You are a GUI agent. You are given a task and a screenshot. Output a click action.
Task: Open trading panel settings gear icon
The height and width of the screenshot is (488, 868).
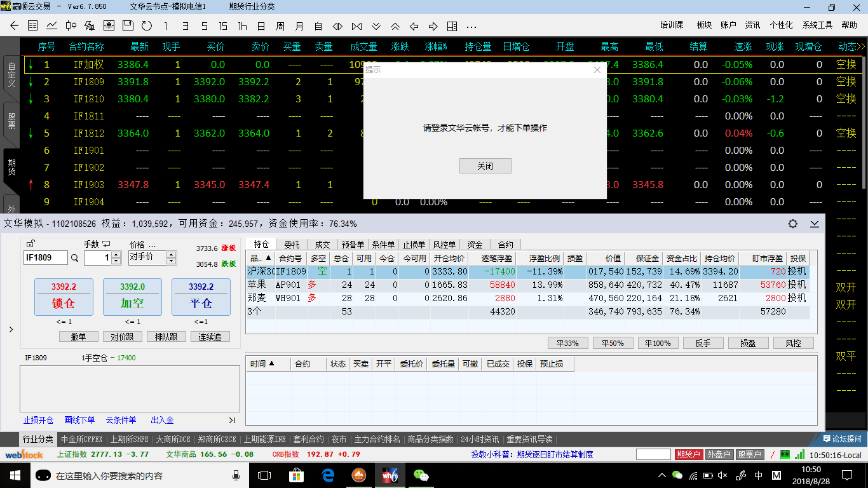pyautogui.click(x=792, y=224)
